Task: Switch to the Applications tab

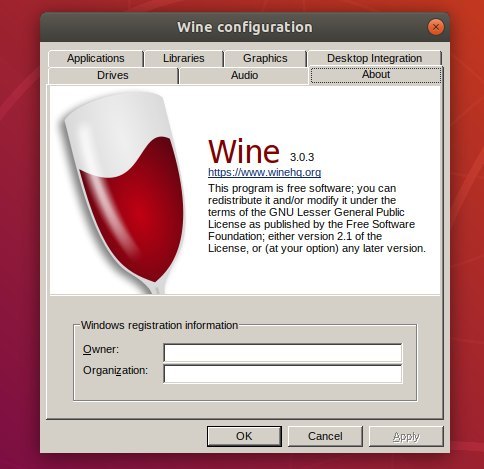Action: coord(96,58)
